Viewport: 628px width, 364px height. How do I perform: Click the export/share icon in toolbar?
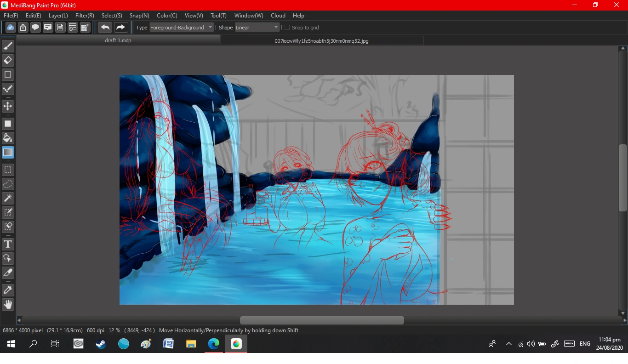(x=23, y=28)
